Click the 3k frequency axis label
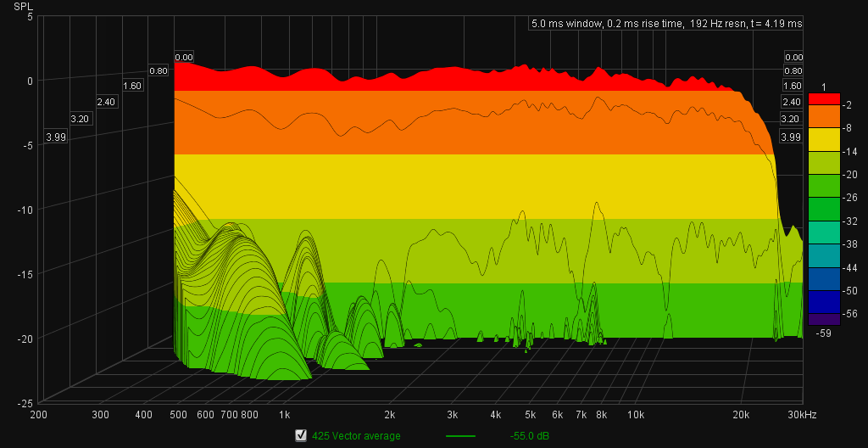Viewport: 868px width, 448px height. (x=453, y=414)
